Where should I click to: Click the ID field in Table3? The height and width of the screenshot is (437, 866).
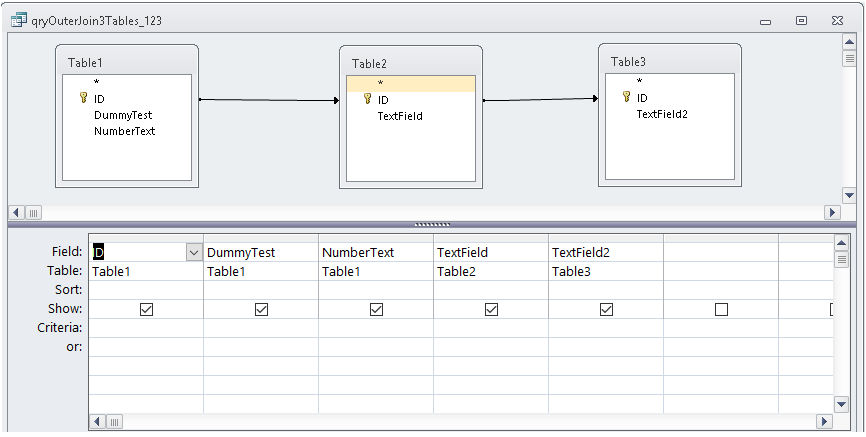(x=642, y=98)
